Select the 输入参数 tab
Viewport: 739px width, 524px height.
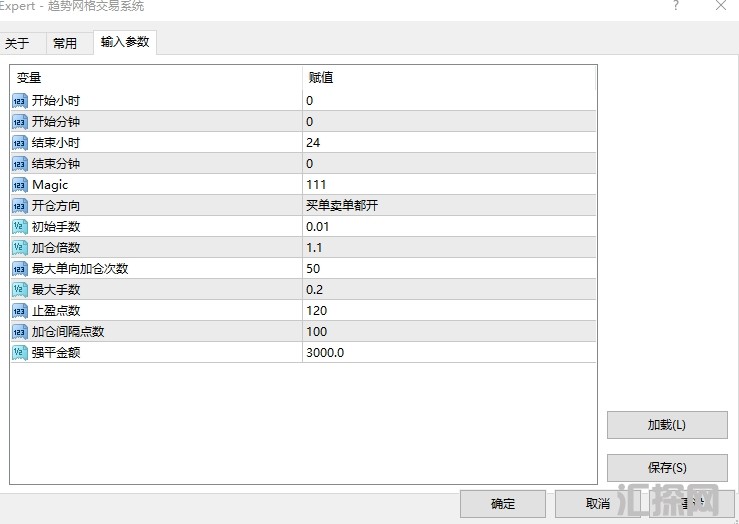125,42
